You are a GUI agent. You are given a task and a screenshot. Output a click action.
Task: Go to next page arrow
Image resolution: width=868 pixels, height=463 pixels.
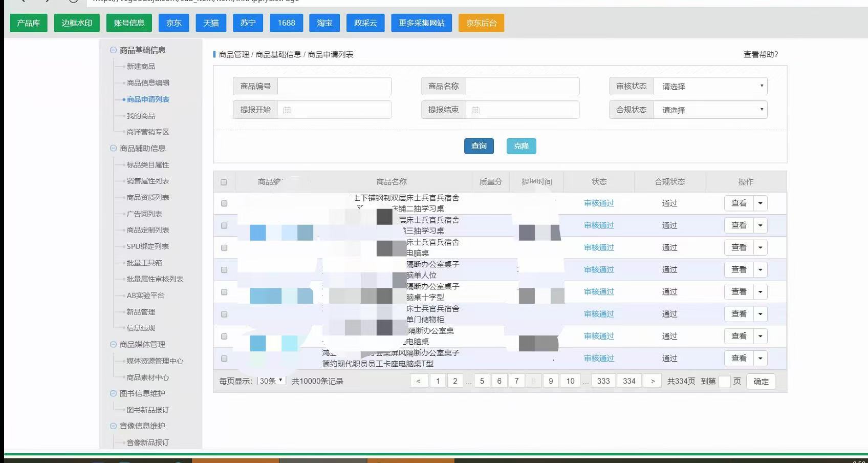tap(653, 381)
